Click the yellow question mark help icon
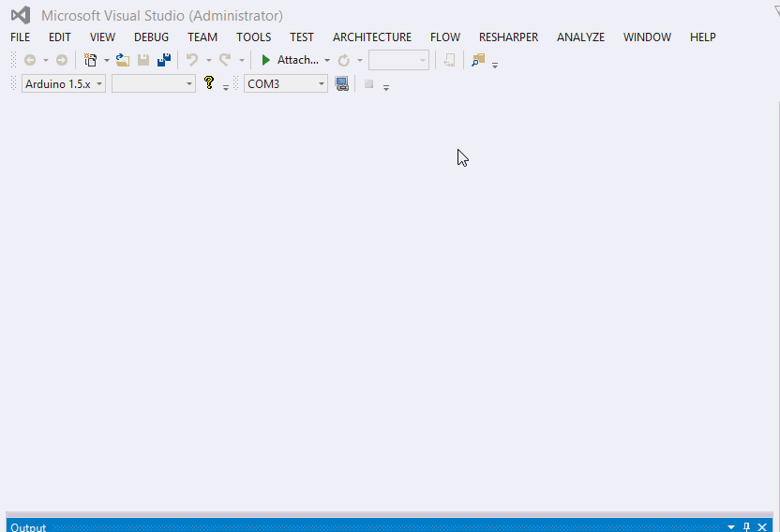The width and height of the screenshot is (780, 532). pos(209,83)
